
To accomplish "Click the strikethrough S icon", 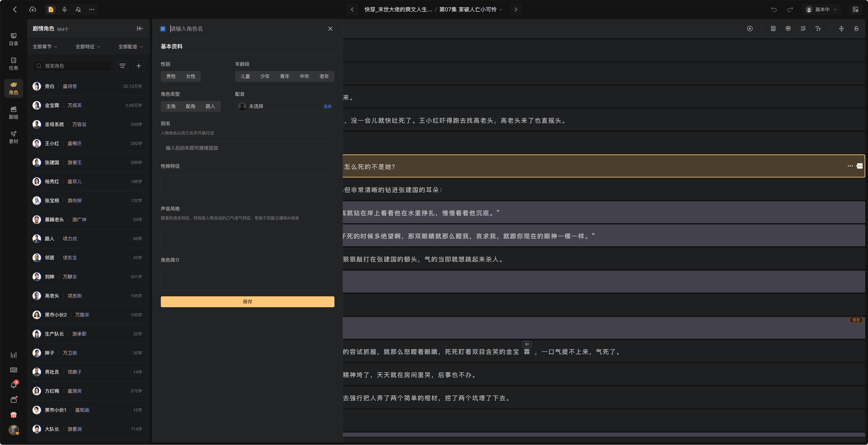I will (x=856, y=29).
